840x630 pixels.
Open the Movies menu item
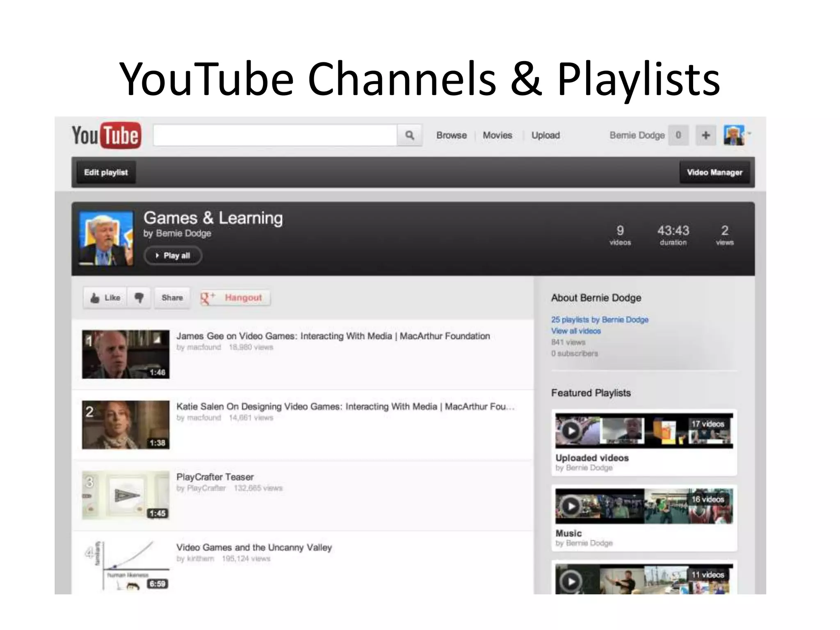point(498,135)
